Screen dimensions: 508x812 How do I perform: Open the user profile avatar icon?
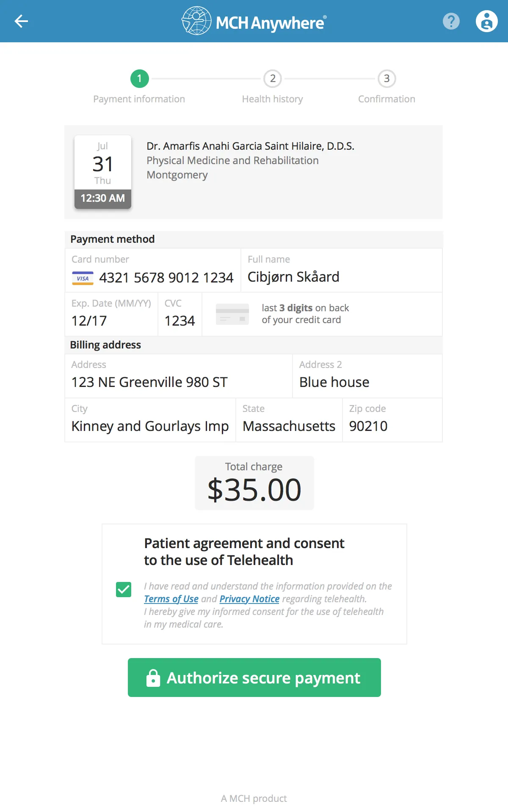(x=486, y=21)
